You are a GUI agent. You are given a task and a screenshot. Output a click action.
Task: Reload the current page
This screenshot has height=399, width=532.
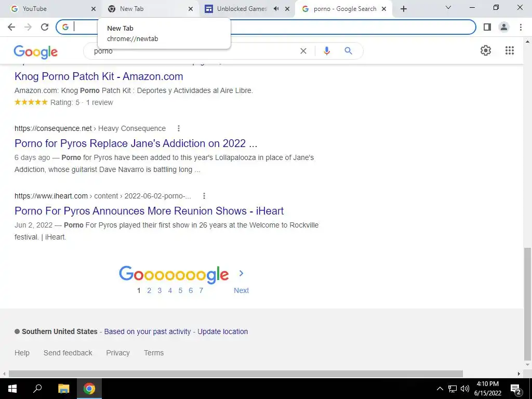click(x=45, y=27)
